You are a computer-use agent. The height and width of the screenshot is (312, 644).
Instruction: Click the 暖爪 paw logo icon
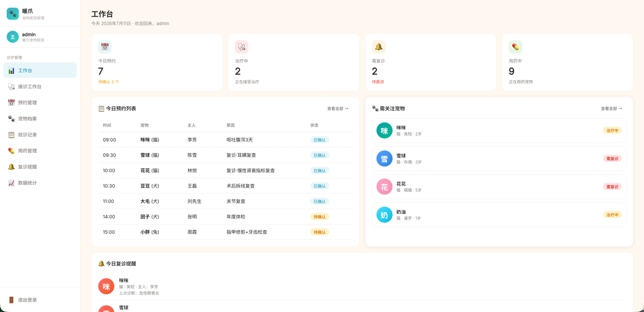point(13,14)
